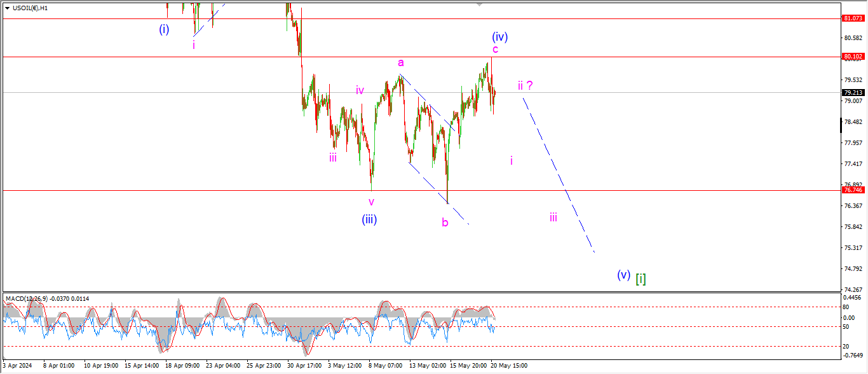Select the green [i] wave label
Screen dimensions: 868x374
641,278
